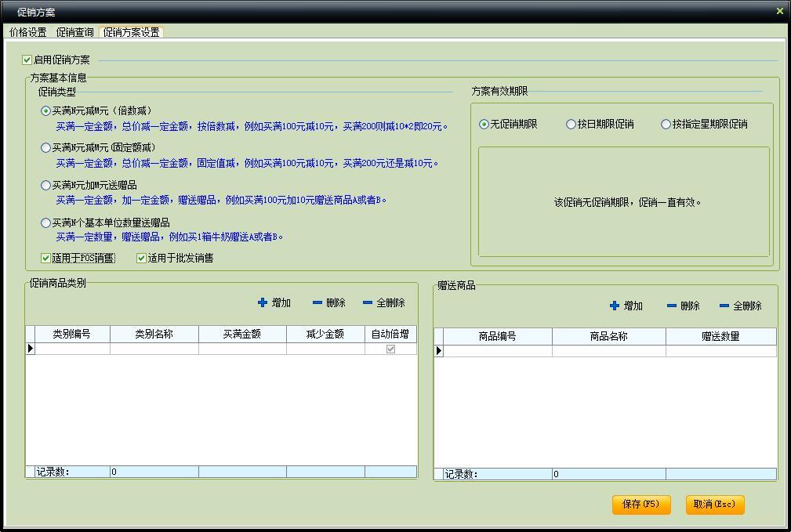This screenshot has height=532, width=791.
Task: Click the 赠送数量 column header
Action: click(721, 336)
